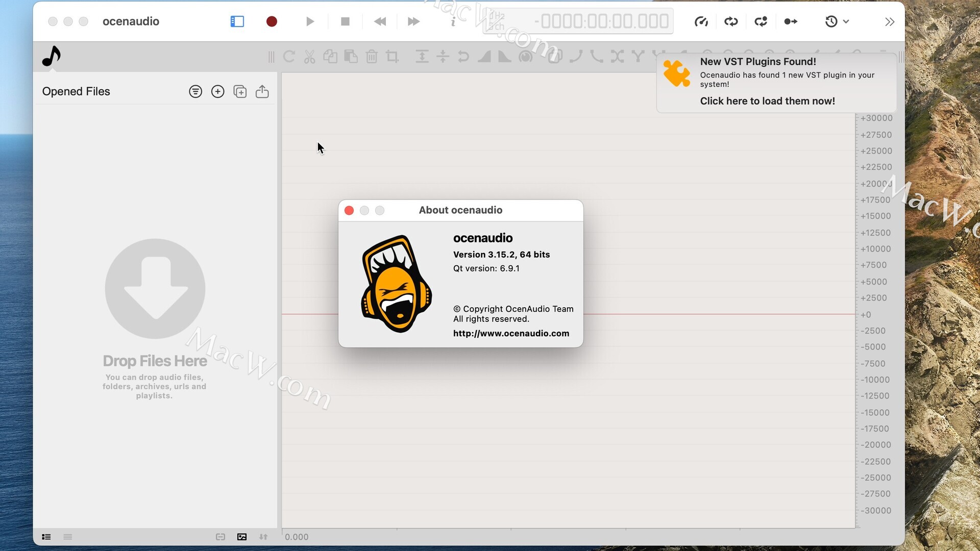Click the toolbar drag handle bars
Image resolution: width=980 pixels, height=551 pixels.
[271, 57]
